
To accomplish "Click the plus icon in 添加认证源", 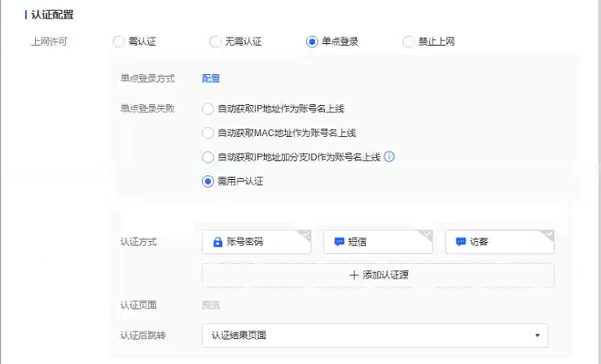I will click(354, 275).
